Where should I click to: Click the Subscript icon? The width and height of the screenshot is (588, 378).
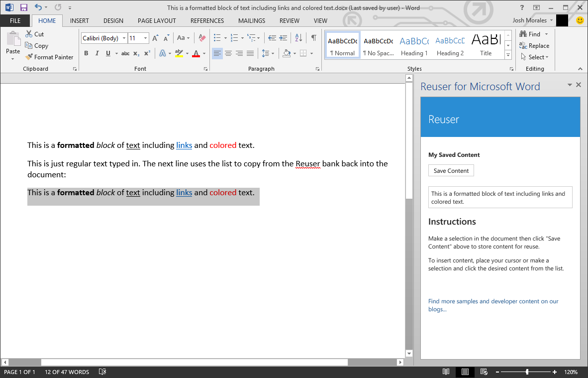[x=135, y=53]
